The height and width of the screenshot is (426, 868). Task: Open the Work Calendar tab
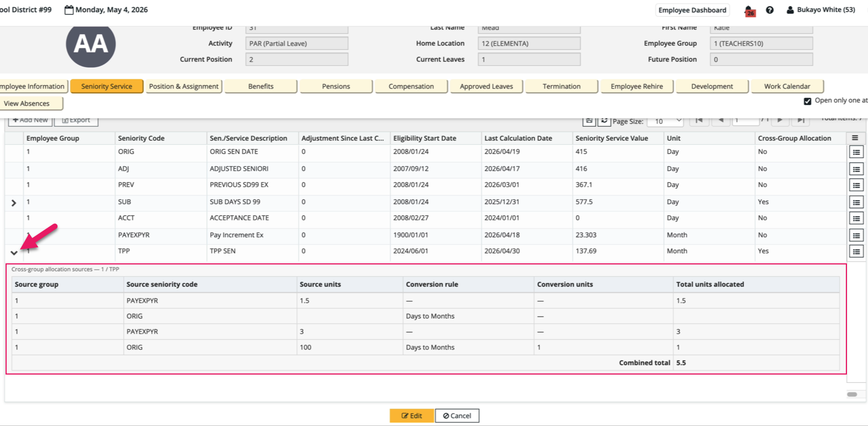click(787, 86)
